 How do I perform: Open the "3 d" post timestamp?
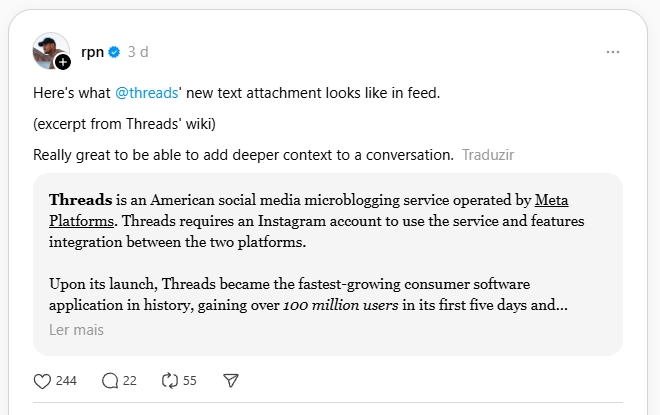(x=138, y=52)
